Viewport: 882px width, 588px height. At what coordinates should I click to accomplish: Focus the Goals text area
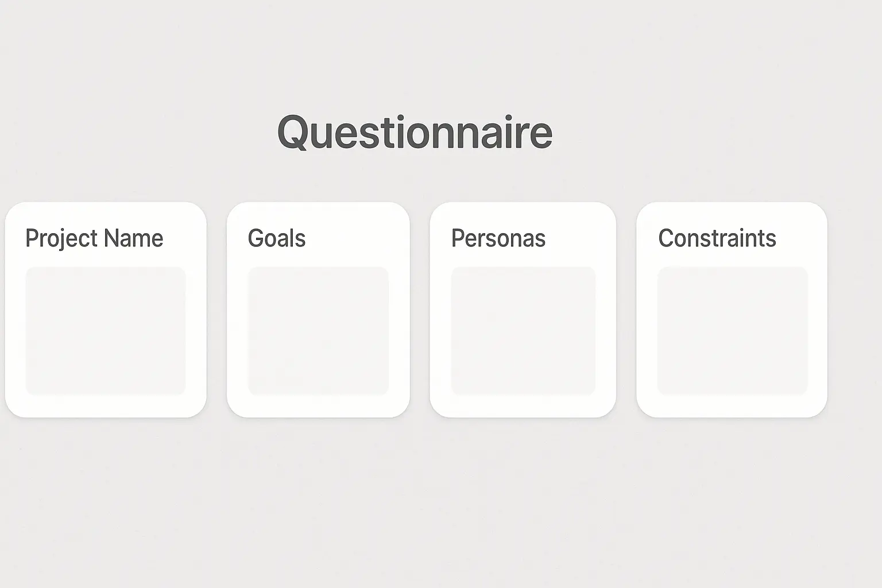[318, 331]
